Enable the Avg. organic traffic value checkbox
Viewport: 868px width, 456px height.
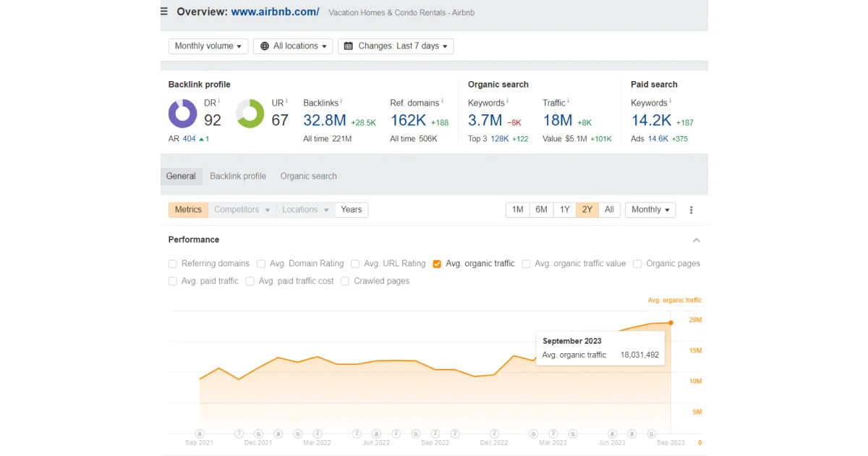(x=526, y=264)
